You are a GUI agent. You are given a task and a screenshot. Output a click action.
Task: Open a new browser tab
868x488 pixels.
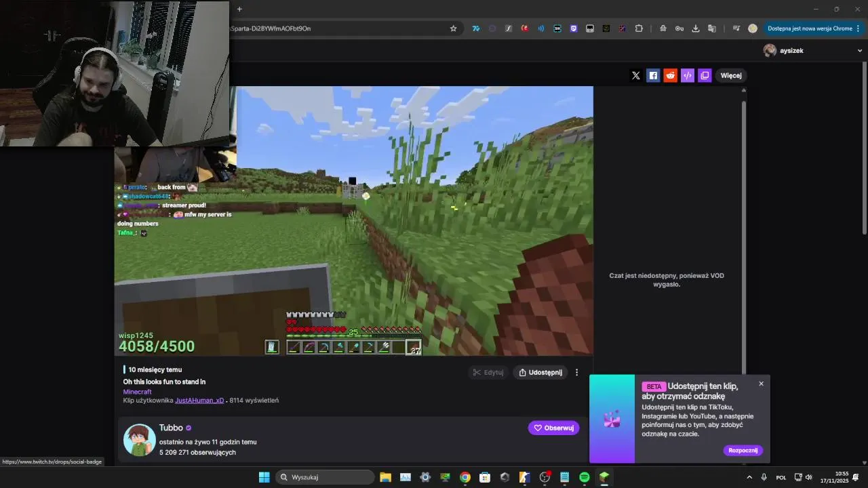tap(239, 9)
